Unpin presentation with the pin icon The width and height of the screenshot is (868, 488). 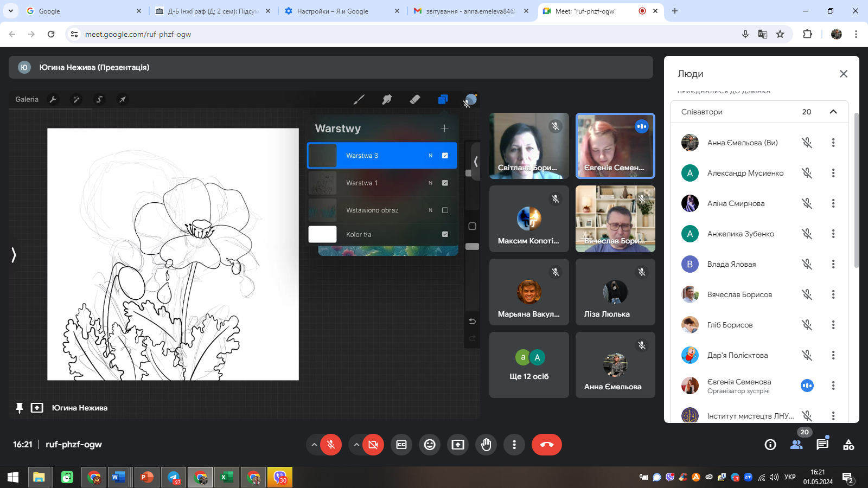pyautogui.click(x=20, y=408)
